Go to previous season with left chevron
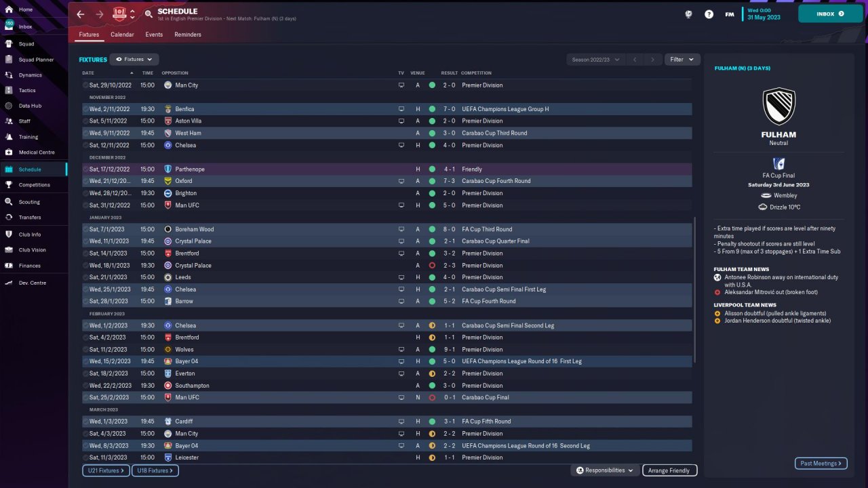 [x=635, y=60]
